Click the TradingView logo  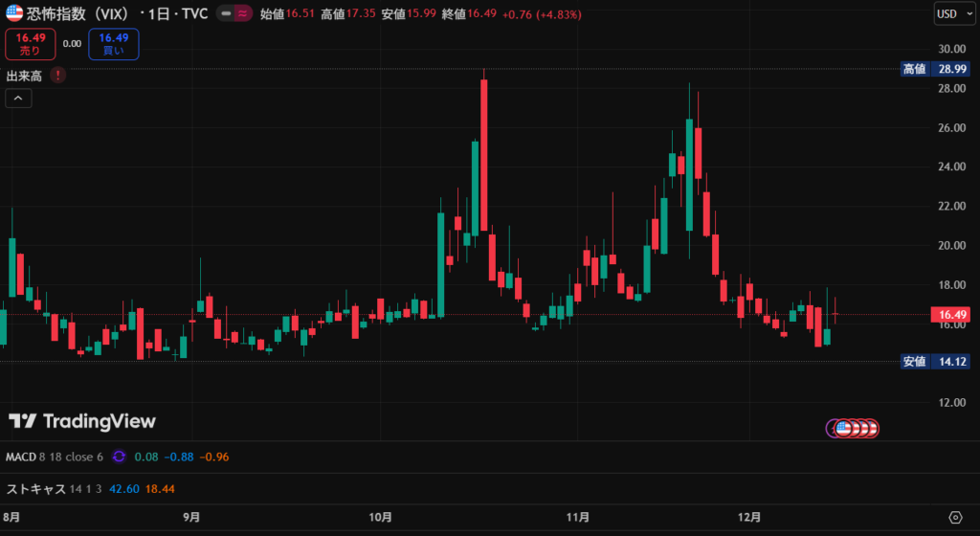[x=82, y=421]
